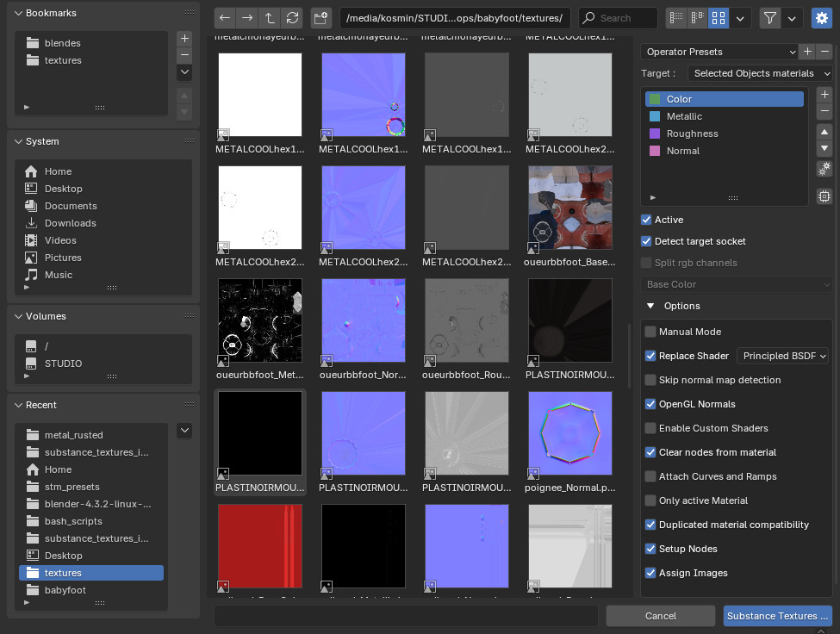Open the Operator Presets dropdown

(719, 52)
